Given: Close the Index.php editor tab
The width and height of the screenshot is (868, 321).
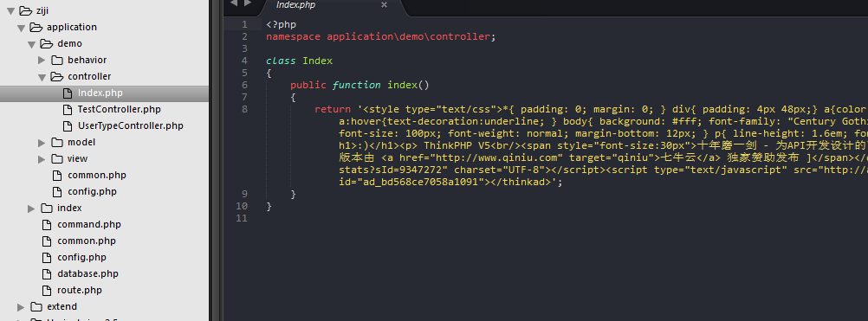Looking at the screenshot, I should pyautogui.click(x=384, y=4).
